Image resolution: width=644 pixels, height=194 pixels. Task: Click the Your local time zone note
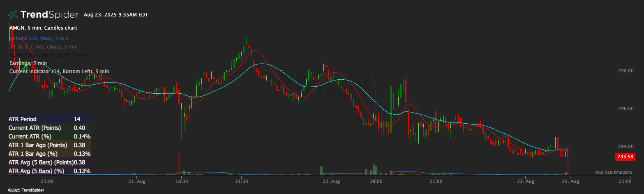click(x=613, y=173)
